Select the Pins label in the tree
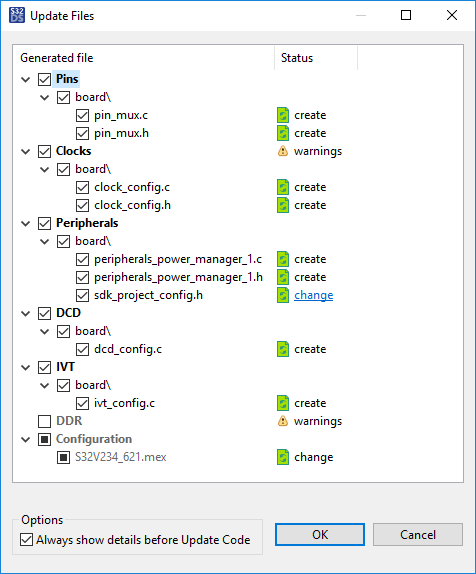 point(67,79)
